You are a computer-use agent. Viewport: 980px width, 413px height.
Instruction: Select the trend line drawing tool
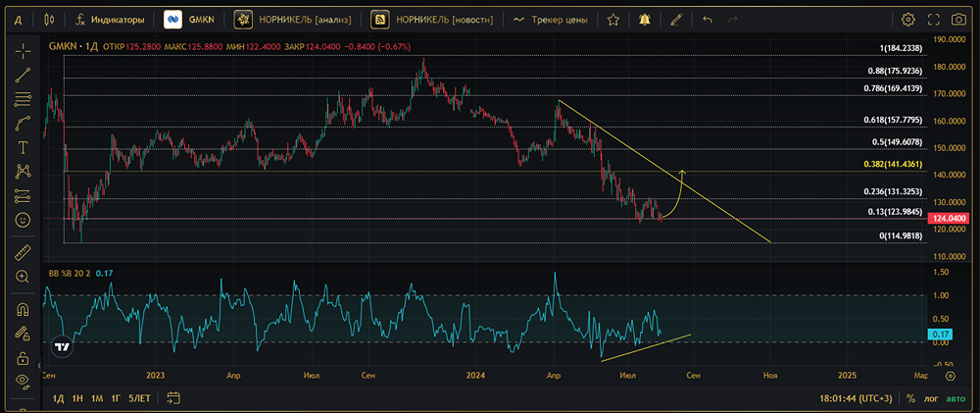(24, 76)
